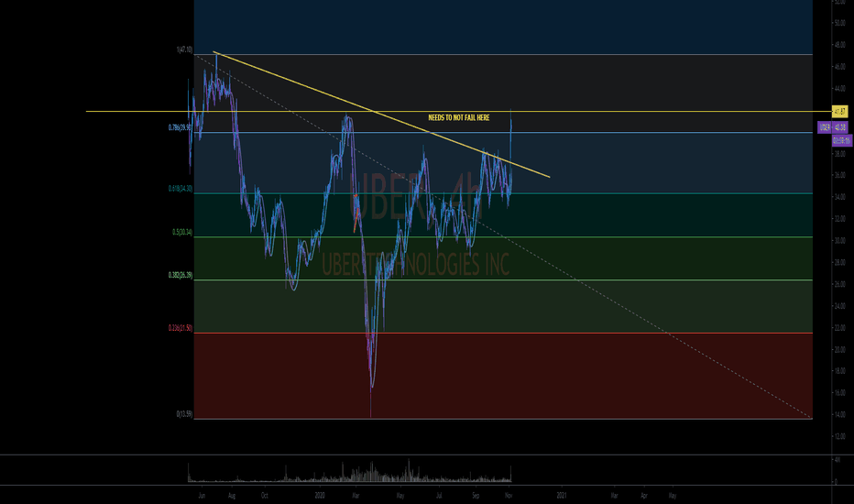Click the Aug date on time axis
Viewport: 854px width, 504px height.
pyautogui.click(x=232, y=496)
